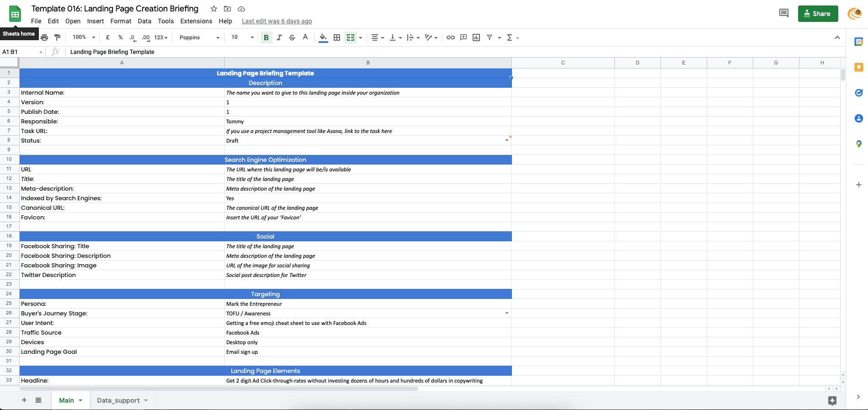Open Google Tasks side panel
The width and height of the screenshot is (868, 410).
point(858,93)
